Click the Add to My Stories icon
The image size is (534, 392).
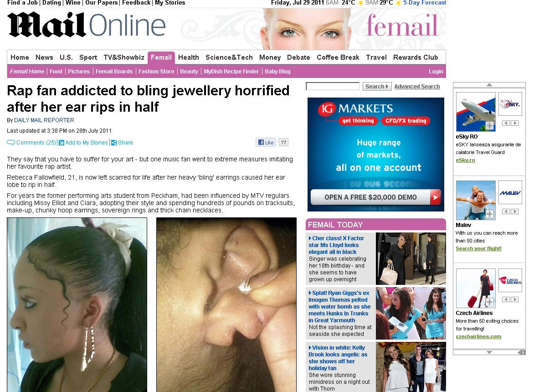pyautogui.click(x=62, y=143)
